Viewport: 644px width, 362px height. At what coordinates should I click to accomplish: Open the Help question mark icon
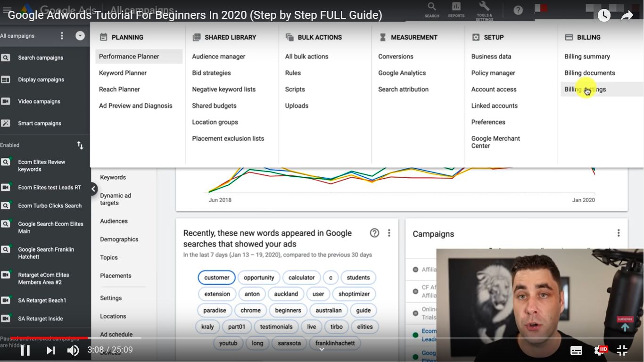click(518, 10)
